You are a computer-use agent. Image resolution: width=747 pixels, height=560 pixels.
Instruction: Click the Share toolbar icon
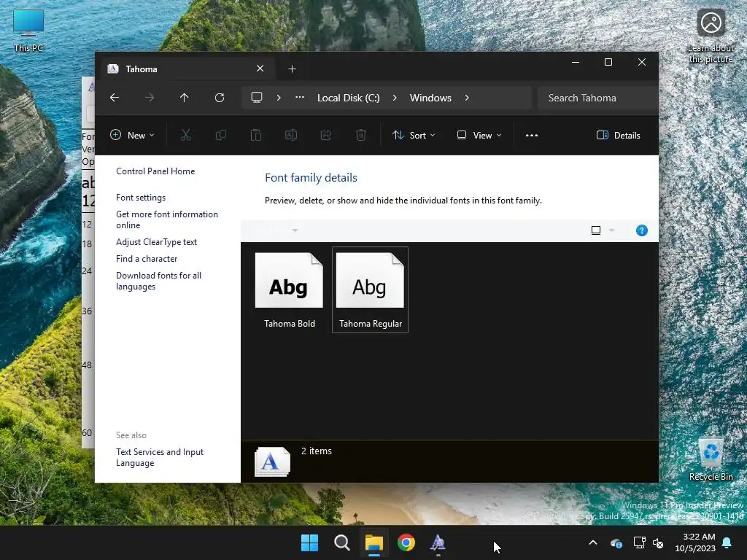click(x=326, y=135)
